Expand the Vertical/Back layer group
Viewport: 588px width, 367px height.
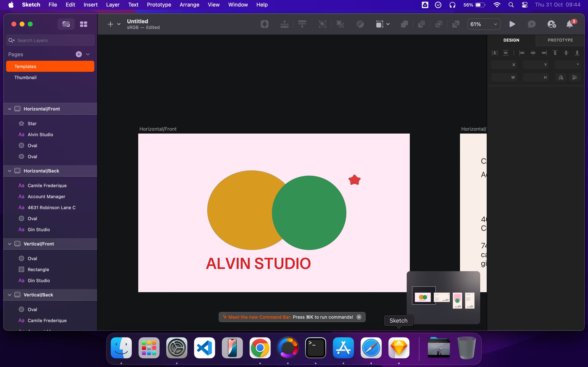(x=9, y=295)
